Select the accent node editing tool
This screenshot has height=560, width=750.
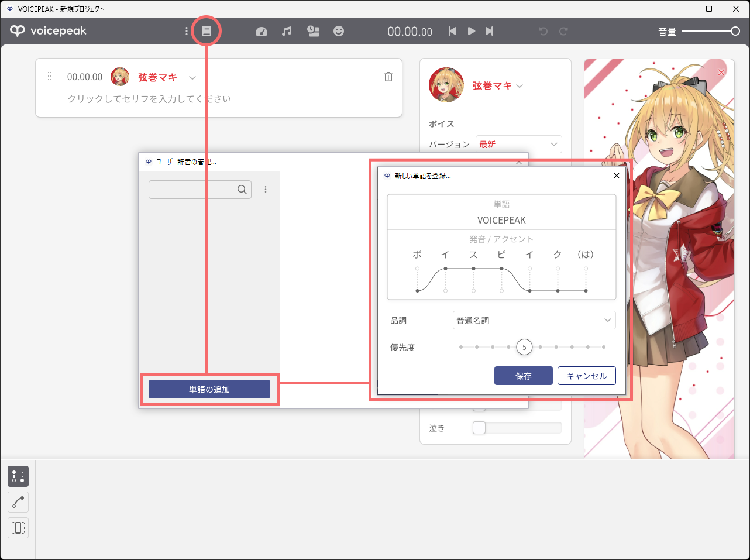click(x=18, y=476)
